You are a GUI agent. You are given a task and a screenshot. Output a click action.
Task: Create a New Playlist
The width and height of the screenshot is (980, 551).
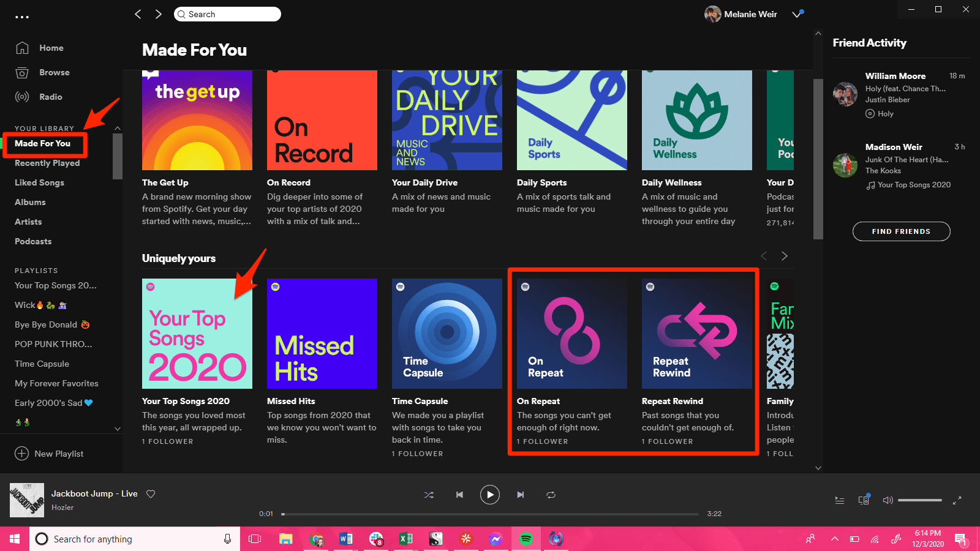49,454
